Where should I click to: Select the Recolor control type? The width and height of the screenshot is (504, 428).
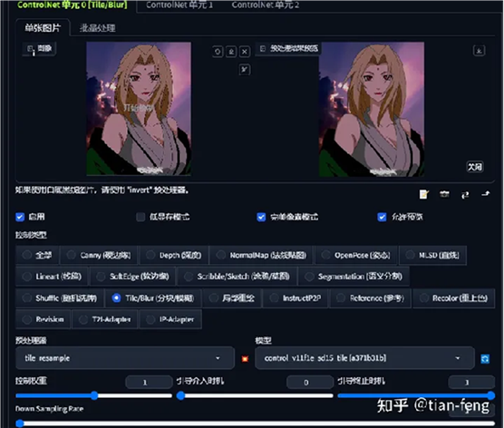point(454,298)
